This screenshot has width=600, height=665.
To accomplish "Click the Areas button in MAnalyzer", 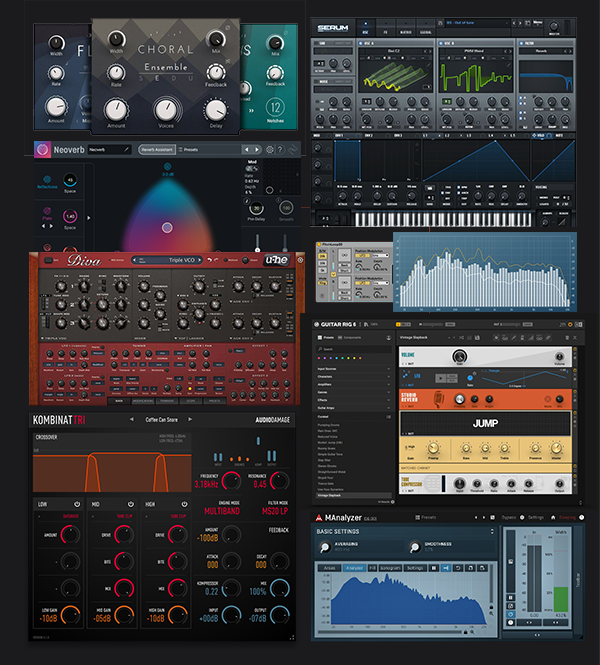I will pyautogui.click(x=329, y=568).
